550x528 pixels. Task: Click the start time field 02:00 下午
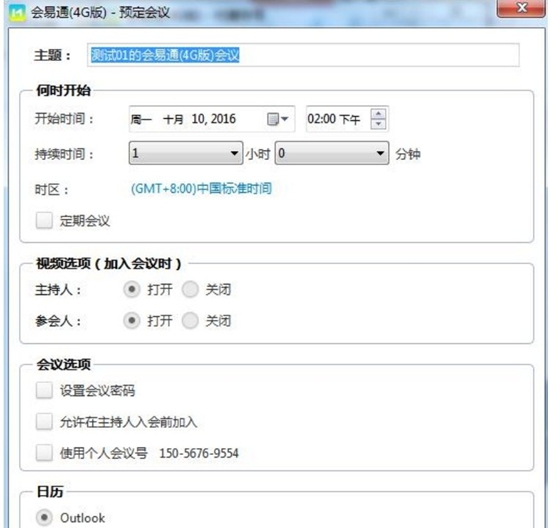tap(347, 119)
